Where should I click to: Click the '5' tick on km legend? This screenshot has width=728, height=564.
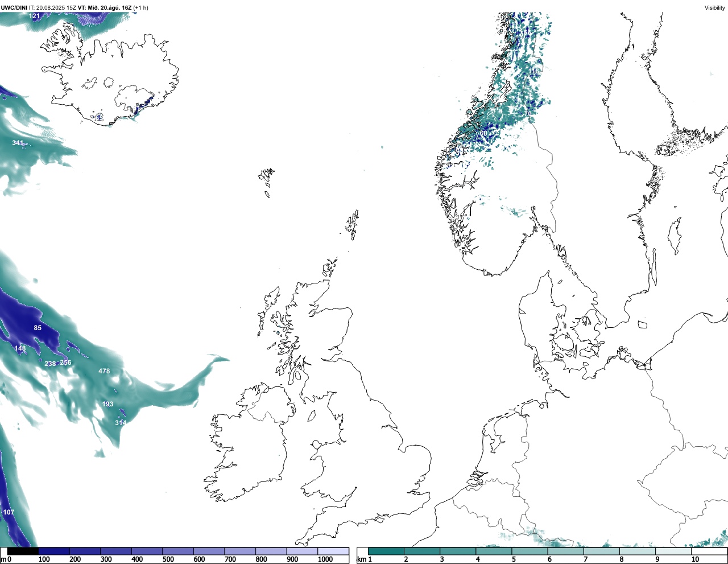514,559
